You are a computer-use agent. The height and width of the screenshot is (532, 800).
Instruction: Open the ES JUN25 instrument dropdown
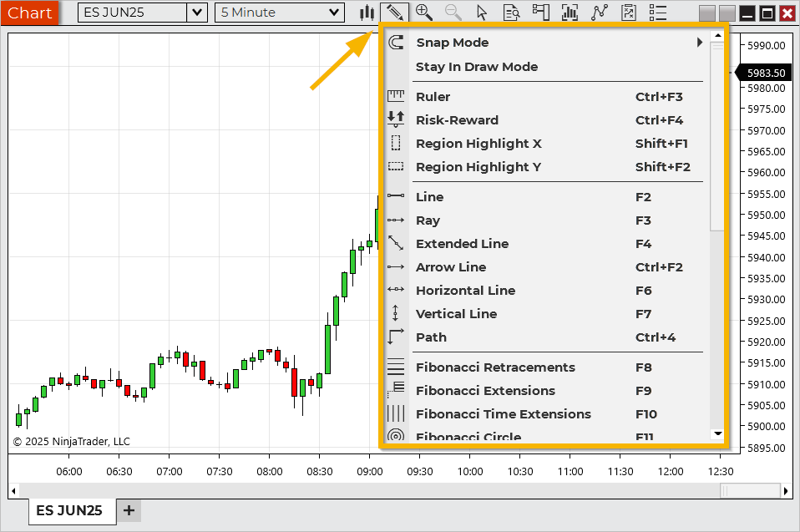coord(197,13)
